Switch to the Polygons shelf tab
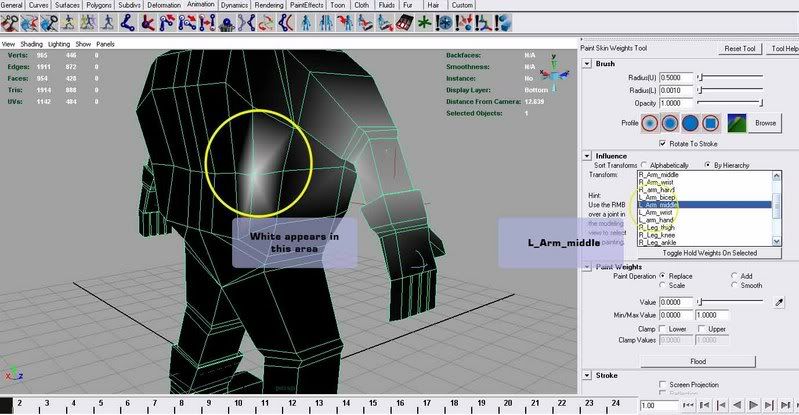The image size is (799, 415). (x=98, y=5)
